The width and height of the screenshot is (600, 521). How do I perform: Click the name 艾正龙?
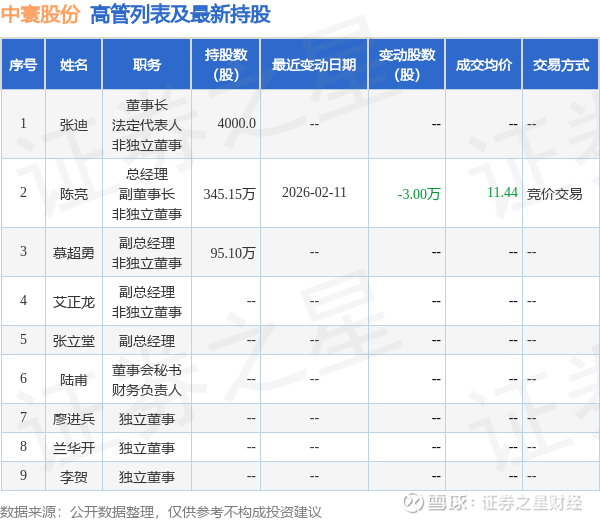pyautogui.click(x=73, y=302)
